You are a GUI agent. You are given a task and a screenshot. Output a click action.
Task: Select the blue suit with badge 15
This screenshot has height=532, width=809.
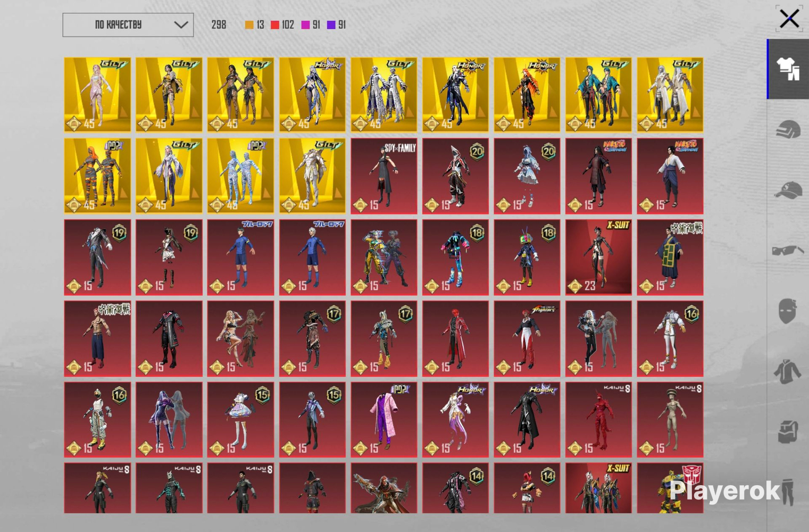[x=312, y=420]
